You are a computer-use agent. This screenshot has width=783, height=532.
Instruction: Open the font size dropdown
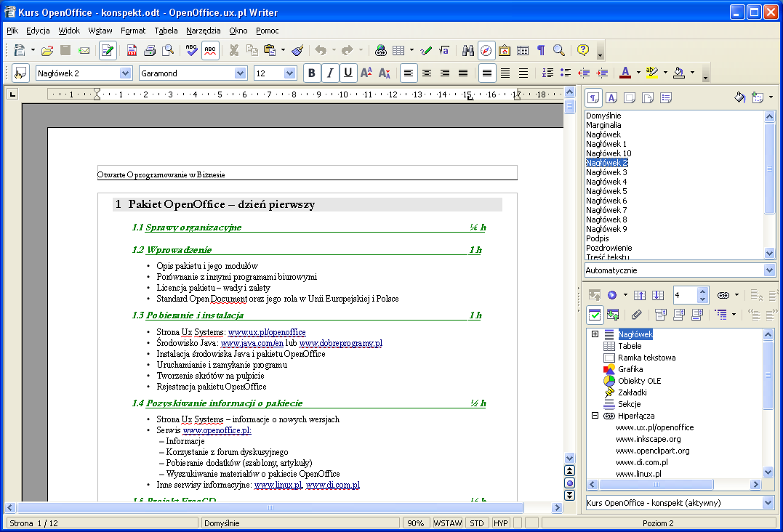click(289, 73)
